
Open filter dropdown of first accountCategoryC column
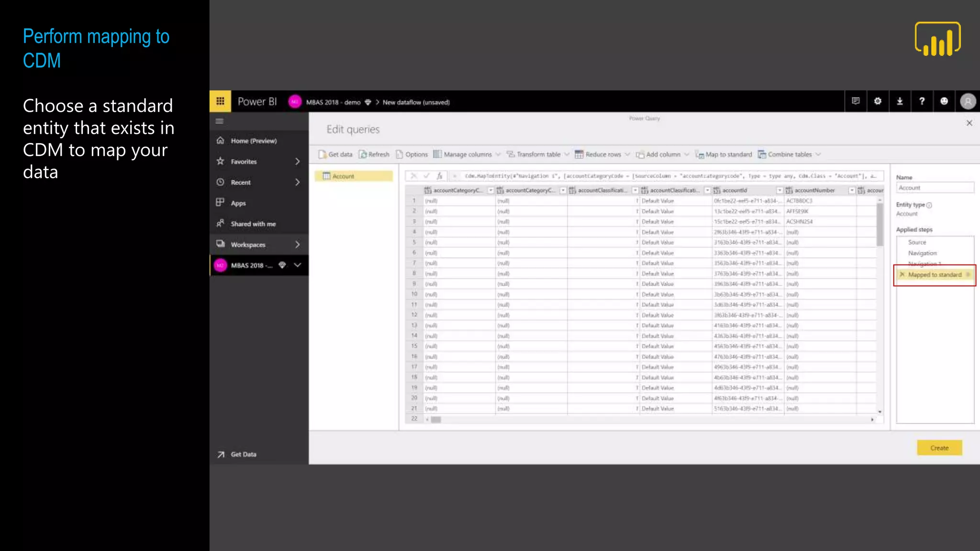pyautogui.click(x=490, y=190)
